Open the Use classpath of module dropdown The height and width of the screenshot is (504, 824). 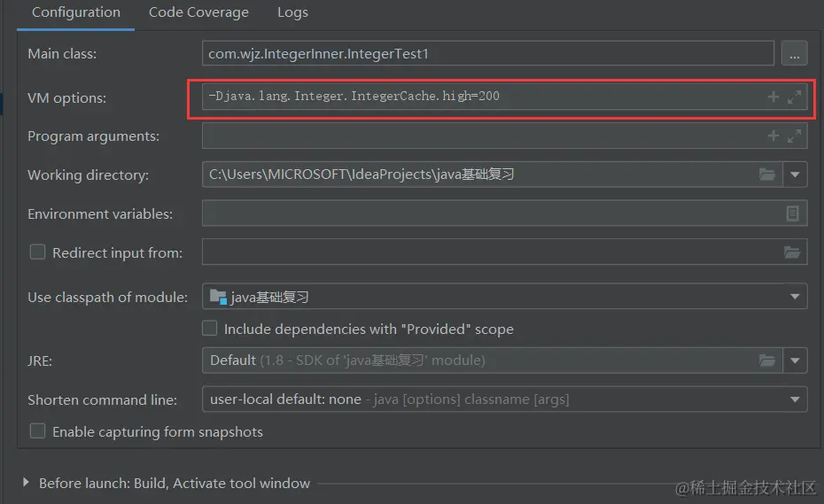coord(504,297)
